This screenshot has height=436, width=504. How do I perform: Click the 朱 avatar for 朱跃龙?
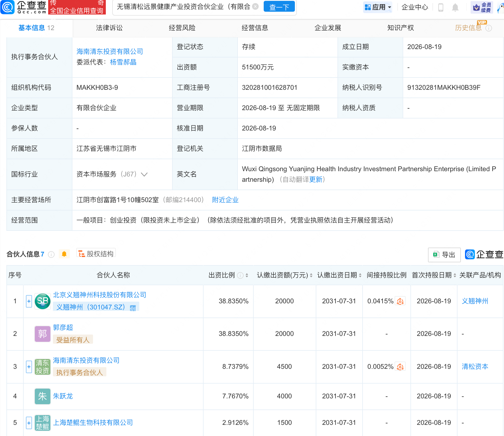pyautogui.click(x=43, y=396)
